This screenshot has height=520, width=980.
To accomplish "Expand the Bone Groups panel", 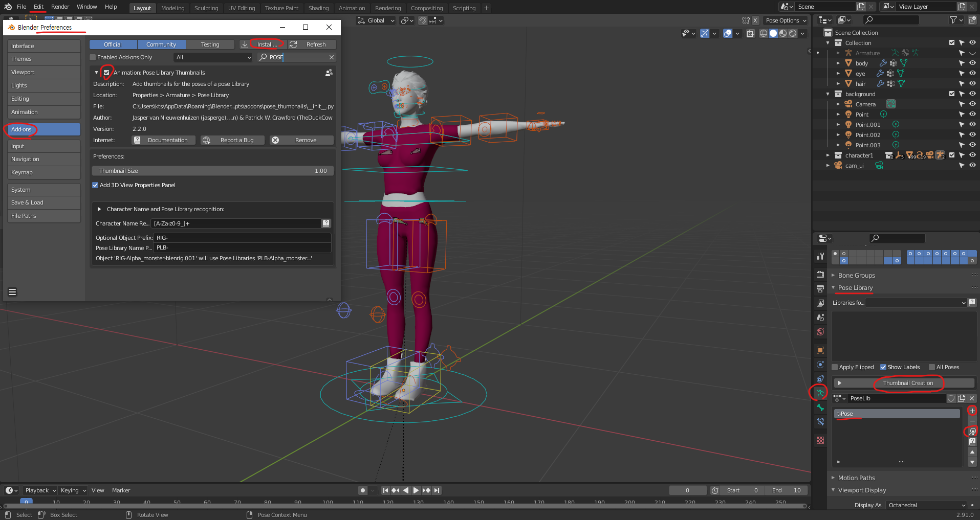I will tap(833, 275).
